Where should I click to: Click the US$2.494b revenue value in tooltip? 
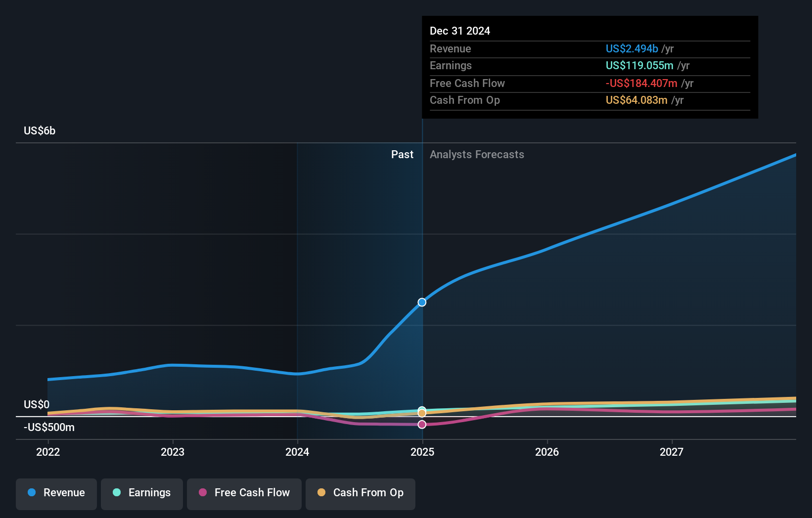tap(632, 49)
